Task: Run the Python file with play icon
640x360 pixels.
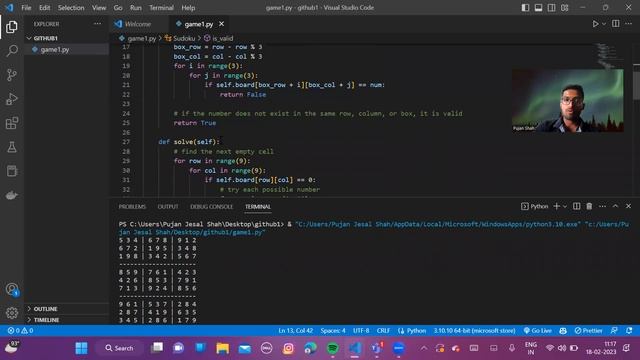Action: tap(595, 24)
